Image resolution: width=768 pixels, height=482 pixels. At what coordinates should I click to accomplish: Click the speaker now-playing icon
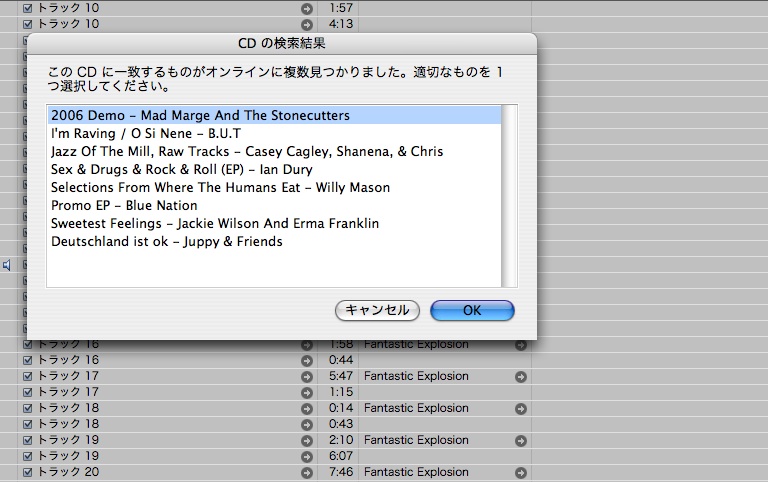click(7, 265)
